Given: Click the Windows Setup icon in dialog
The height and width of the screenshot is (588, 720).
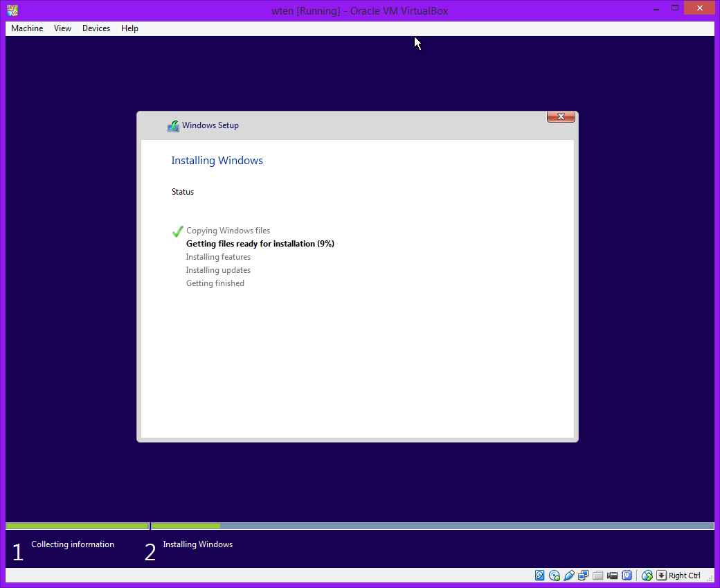Looking at the screenshot, I should tap(173, 126).
